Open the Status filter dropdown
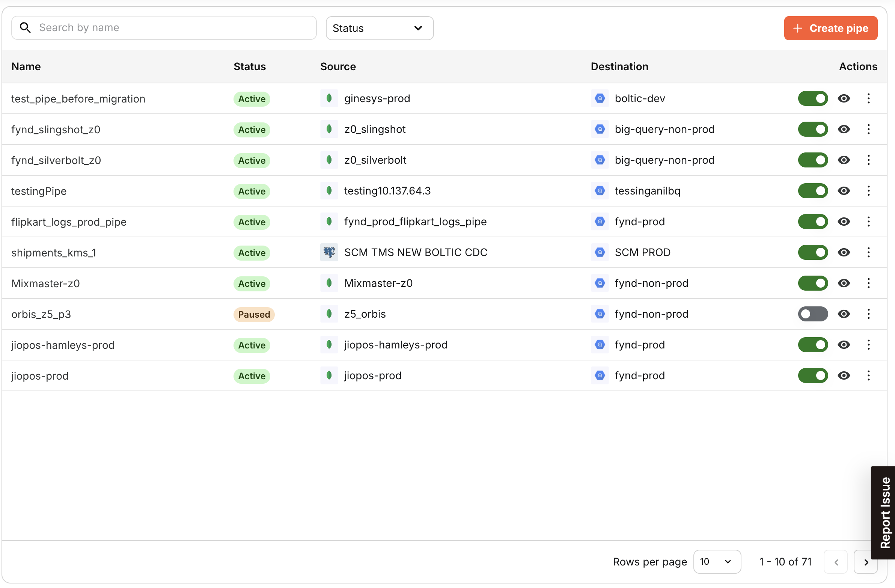The width and height of the screenshot is (895, 588). [380, 28]
